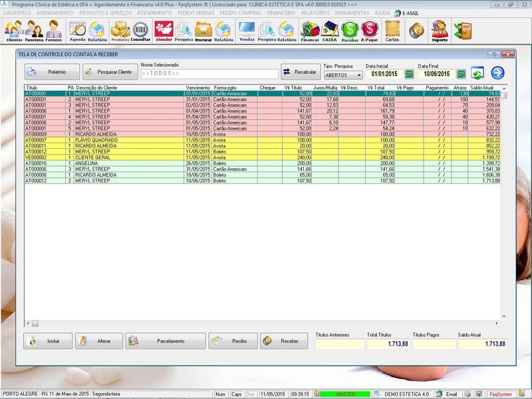Click the Incluir button
The image size is (532, 399).
48,341
